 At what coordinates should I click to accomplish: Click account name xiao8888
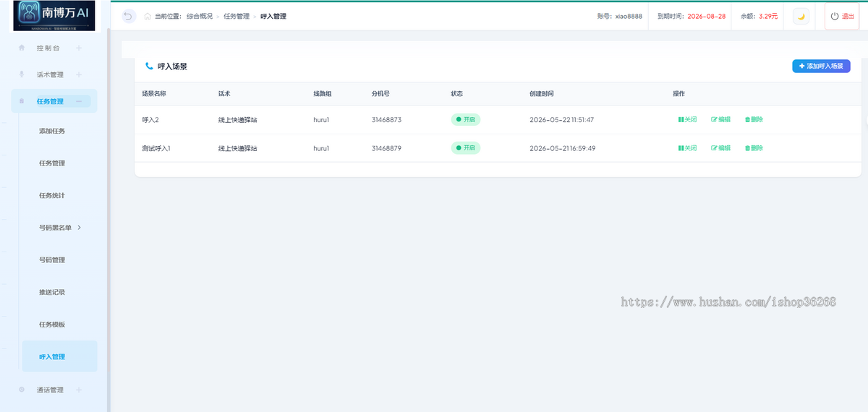point(629,16)
